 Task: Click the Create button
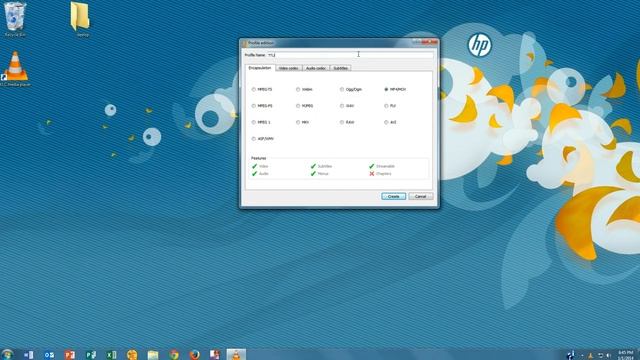[393, 196]
